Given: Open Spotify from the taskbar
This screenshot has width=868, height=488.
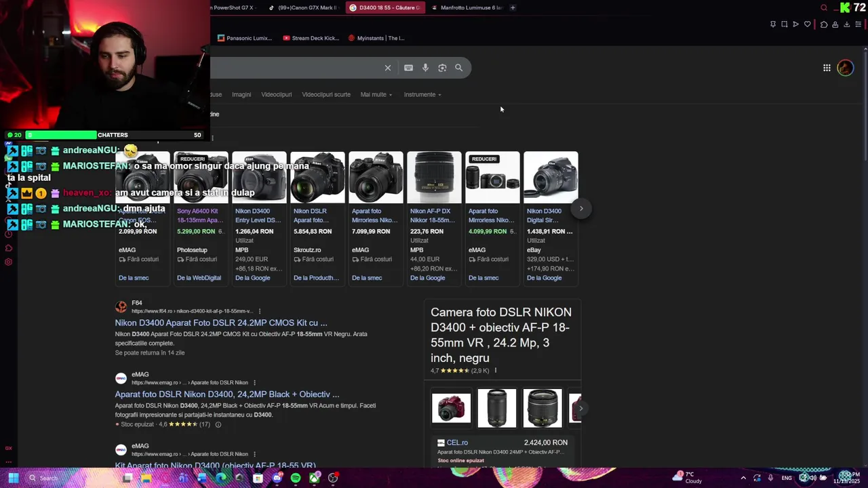Looking at the screenshot, I should click(x=296, y=478).
